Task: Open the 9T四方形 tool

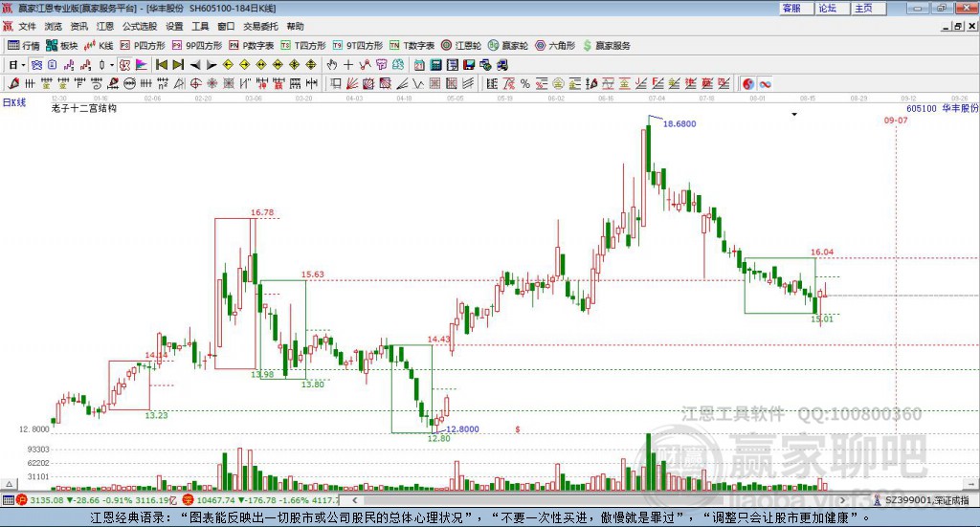Action: pos(358,46)
